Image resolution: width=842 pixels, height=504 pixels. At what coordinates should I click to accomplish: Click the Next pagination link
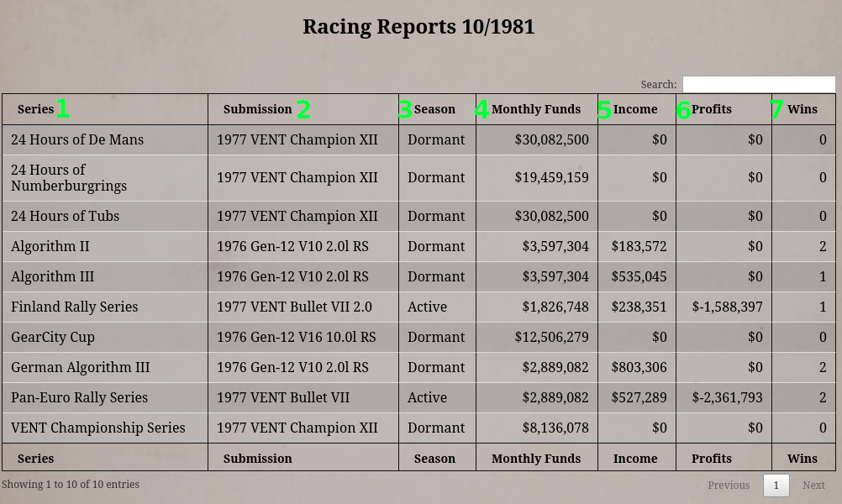click(813, 486)
